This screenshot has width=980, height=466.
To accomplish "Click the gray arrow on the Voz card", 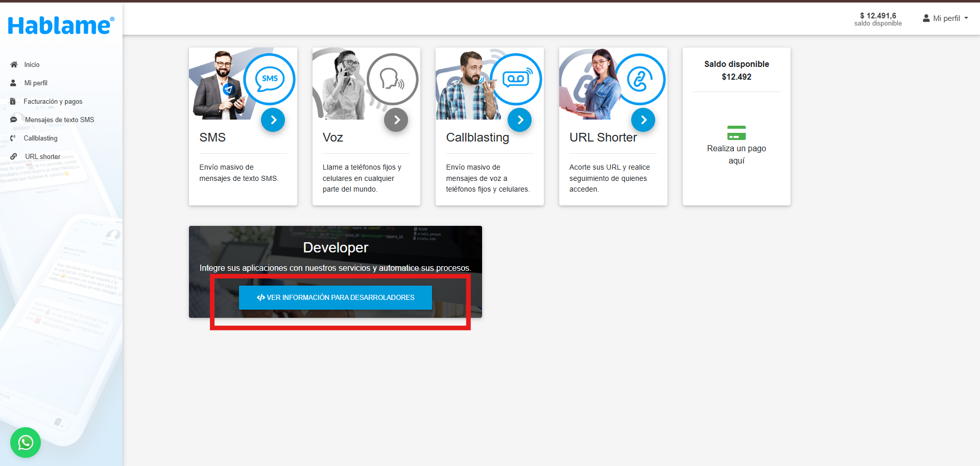I will (x=396, y=120).
